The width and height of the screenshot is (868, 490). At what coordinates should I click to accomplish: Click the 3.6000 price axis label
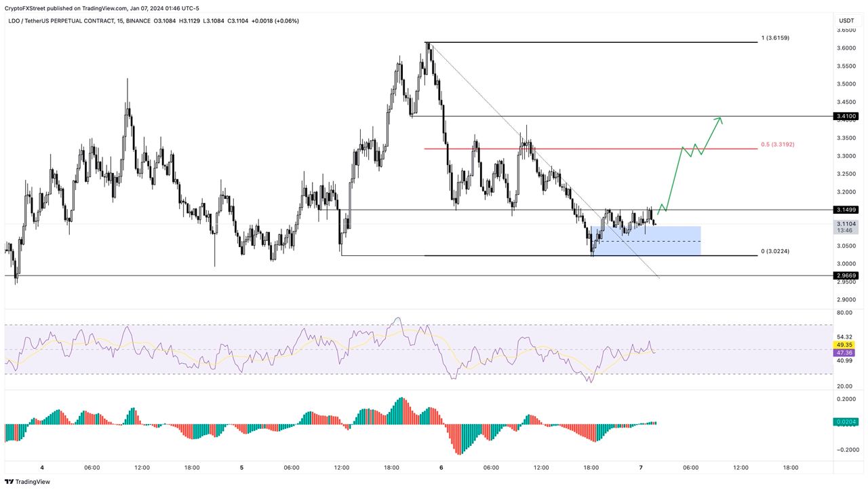tap(846, 48)
